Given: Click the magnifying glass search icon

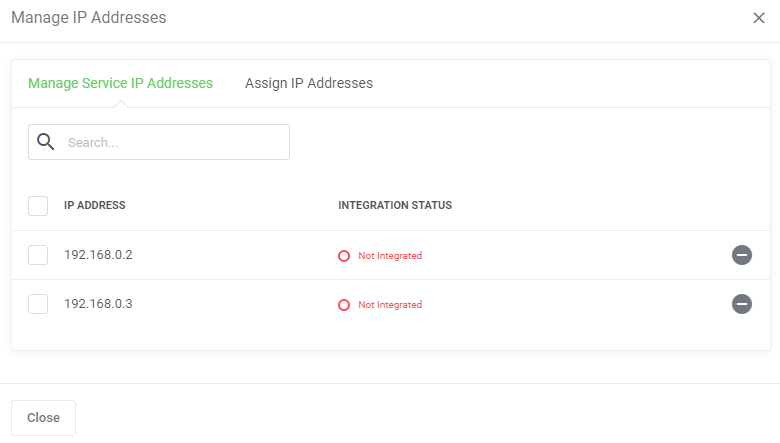Looking at the screenshot, I should 45,142.
